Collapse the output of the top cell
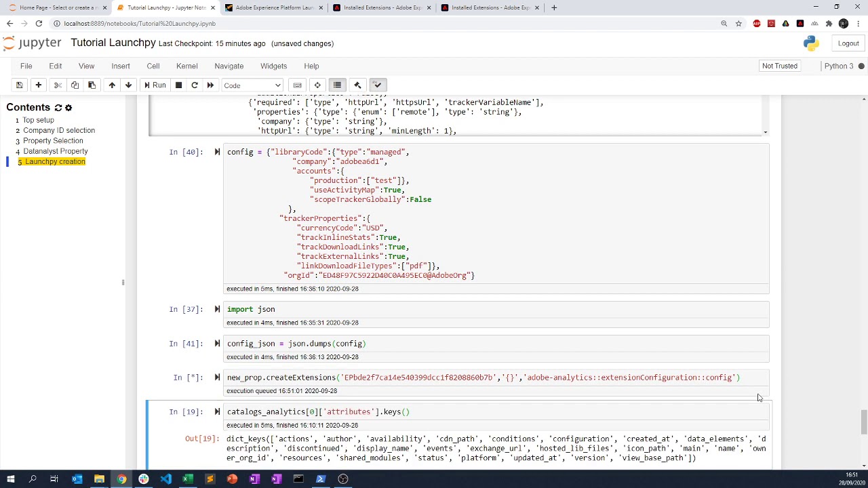This screenshot has height=488, width=868. (x=185, y=115)
